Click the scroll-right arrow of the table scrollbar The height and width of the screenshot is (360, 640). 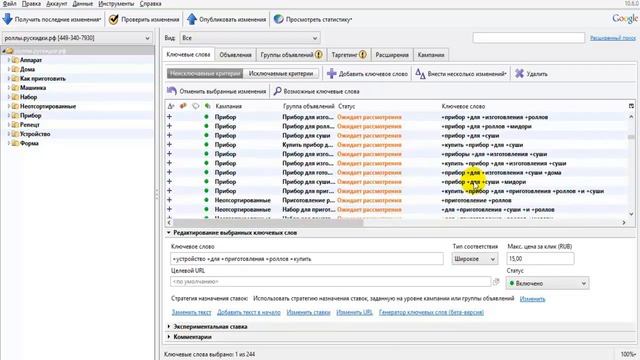point(624,222)
